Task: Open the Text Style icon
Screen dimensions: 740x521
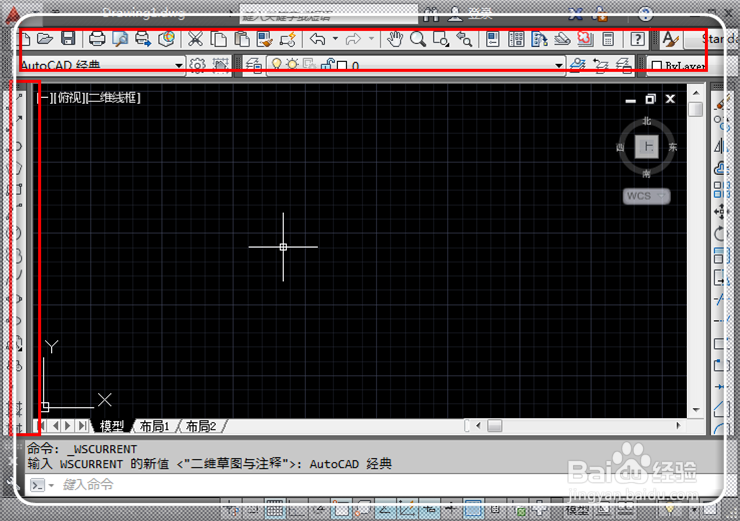Action: 670,39
